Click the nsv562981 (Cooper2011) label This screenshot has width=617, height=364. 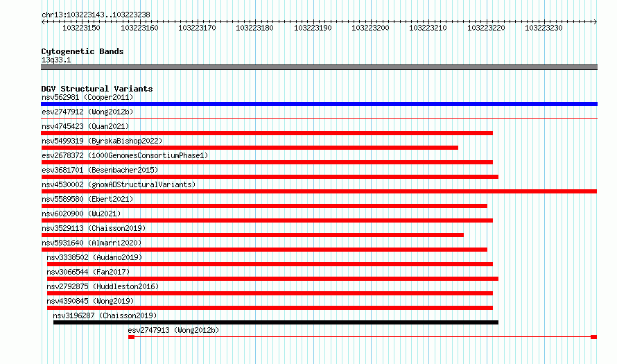[87, 97]
